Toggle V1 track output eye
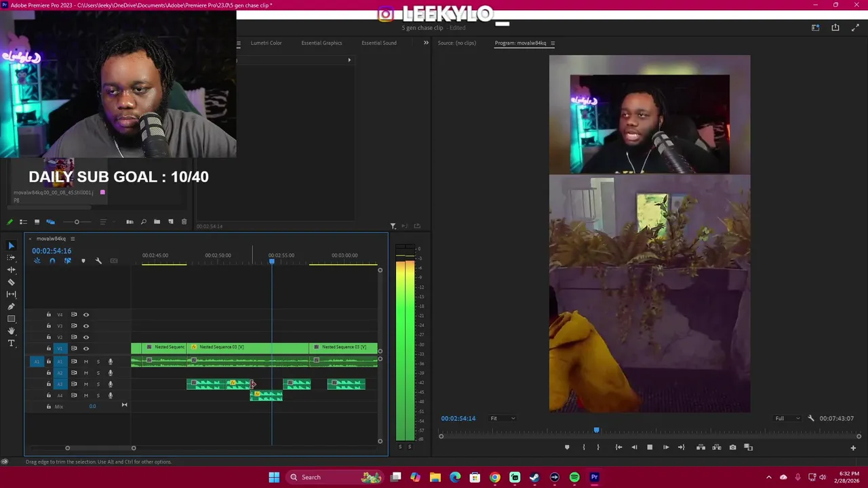 pyautogui.click(x=86, y=348)
